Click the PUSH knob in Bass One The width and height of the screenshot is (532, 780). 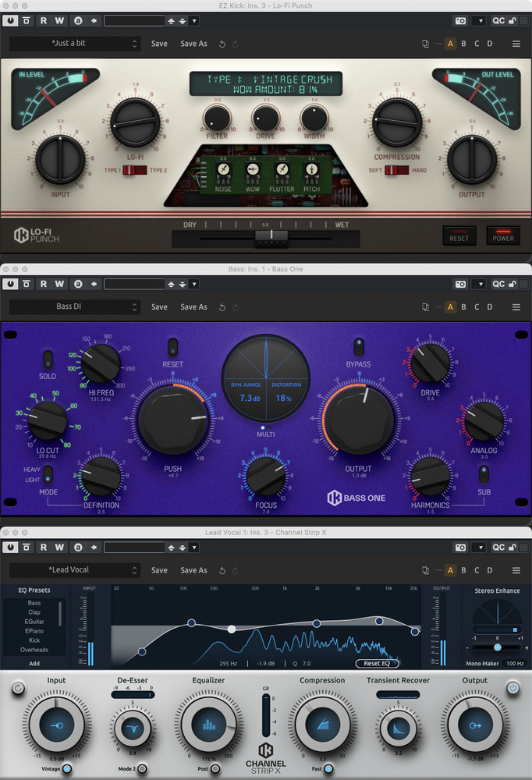[x=172, y=420]
